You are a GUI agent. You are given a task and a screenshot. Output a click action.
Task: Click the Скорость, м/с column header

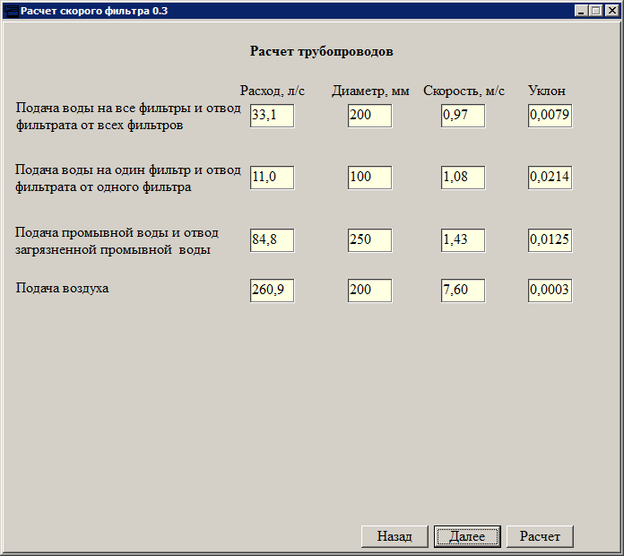[x=464, y=91]
